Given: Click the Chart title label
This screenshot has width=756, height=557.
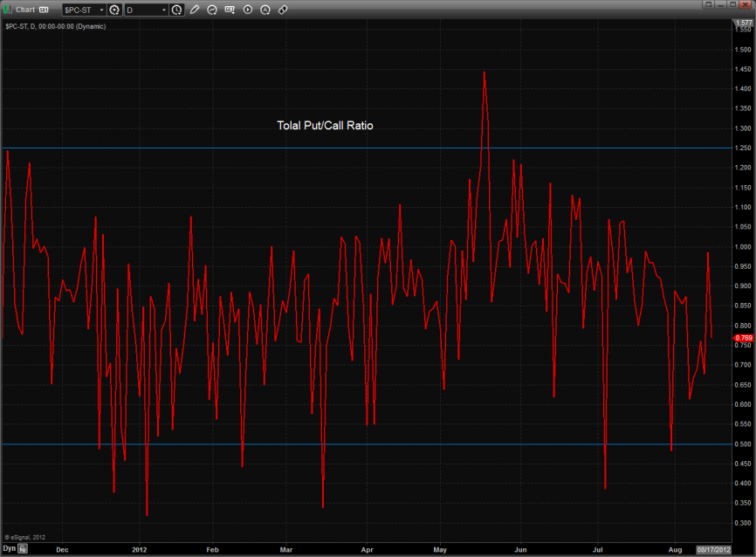Looking at the screenshot, I should [x=25, y=10].
